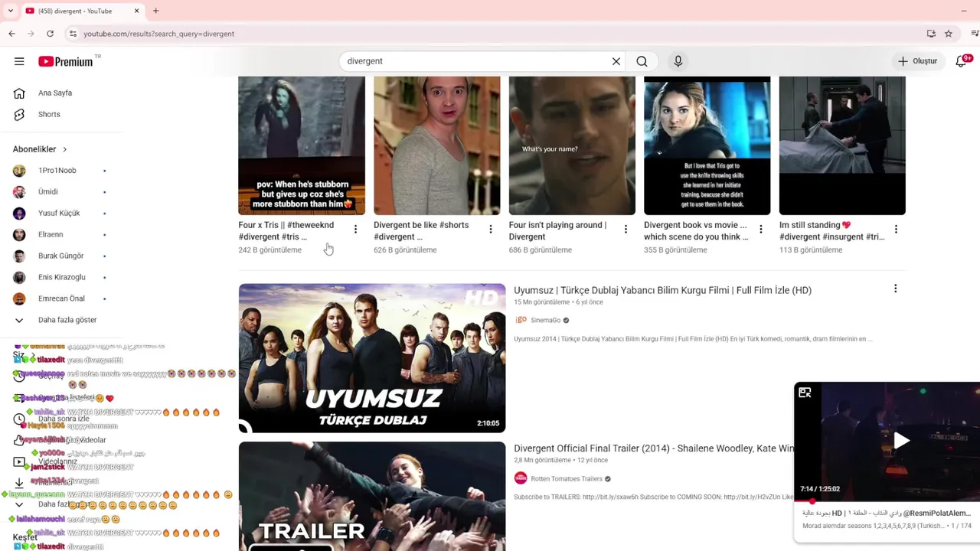Open Yusuf Küçük subscription channel

point(60,214)
